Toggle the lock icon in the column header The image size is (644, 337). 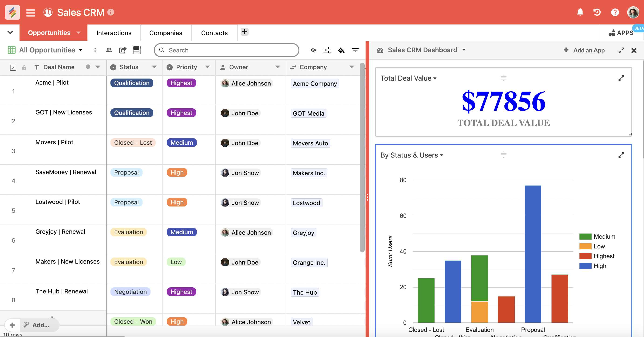24,68
